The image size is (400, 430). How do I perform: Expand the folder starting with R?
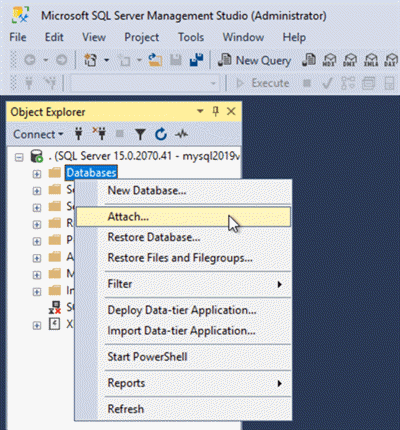click(37, 224)
